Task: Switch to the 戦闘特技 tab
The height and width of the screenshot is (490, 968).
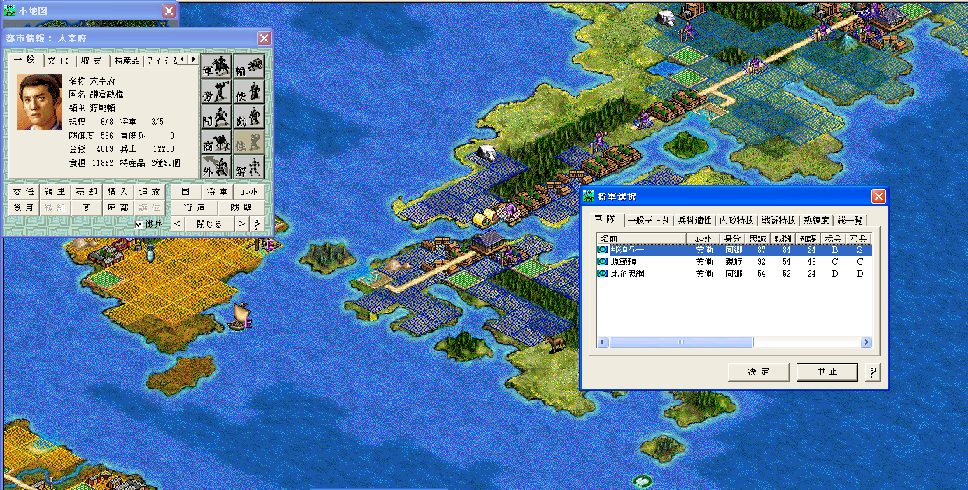Action: [778, 220]
